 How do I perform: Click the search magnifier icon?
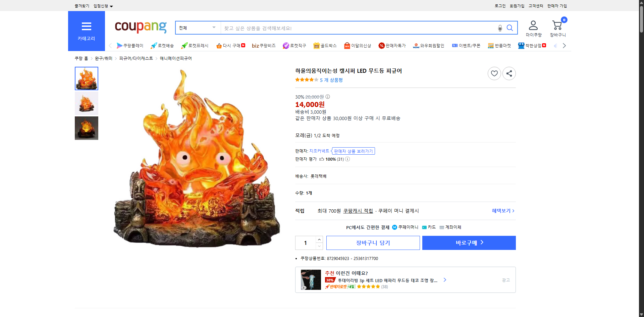tap(510, 28)
